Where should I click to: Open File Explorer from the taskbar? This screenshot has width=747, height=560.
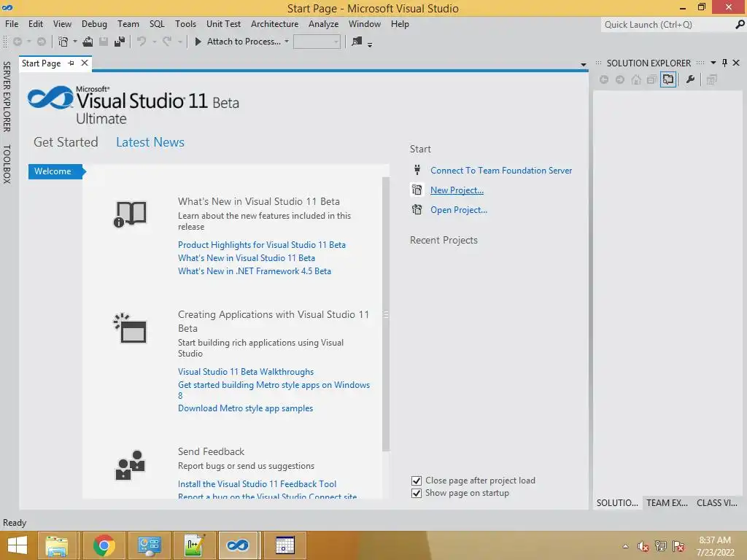pyautogui.click(x=57, y=545)
